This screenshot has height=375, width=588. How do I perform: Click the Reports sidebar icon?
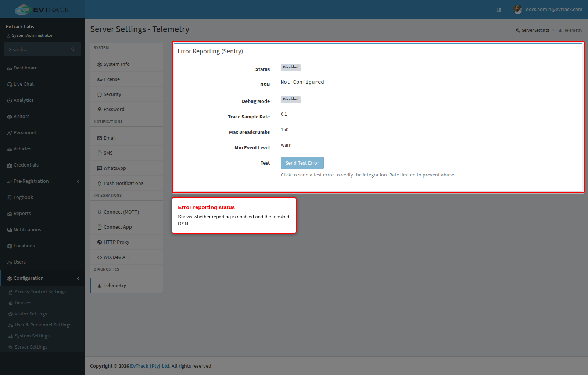(10, 214)
